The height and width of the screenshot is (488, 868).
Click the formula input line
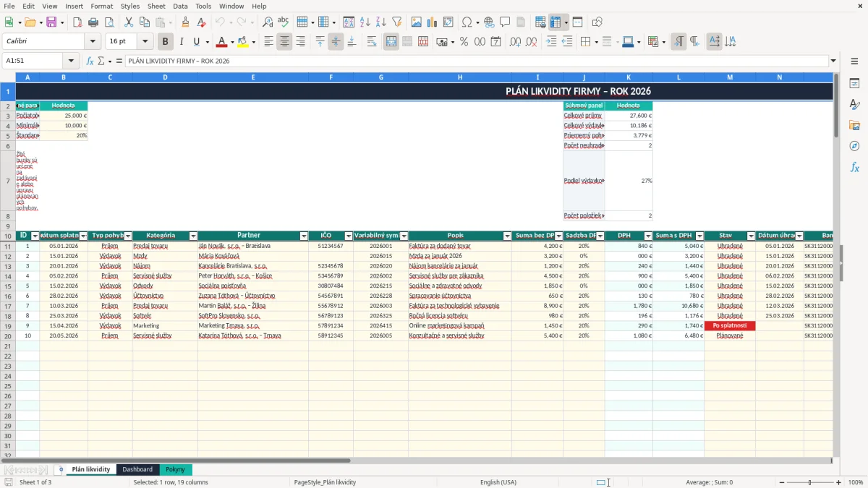pyautogui.click(x=477, y=61)
